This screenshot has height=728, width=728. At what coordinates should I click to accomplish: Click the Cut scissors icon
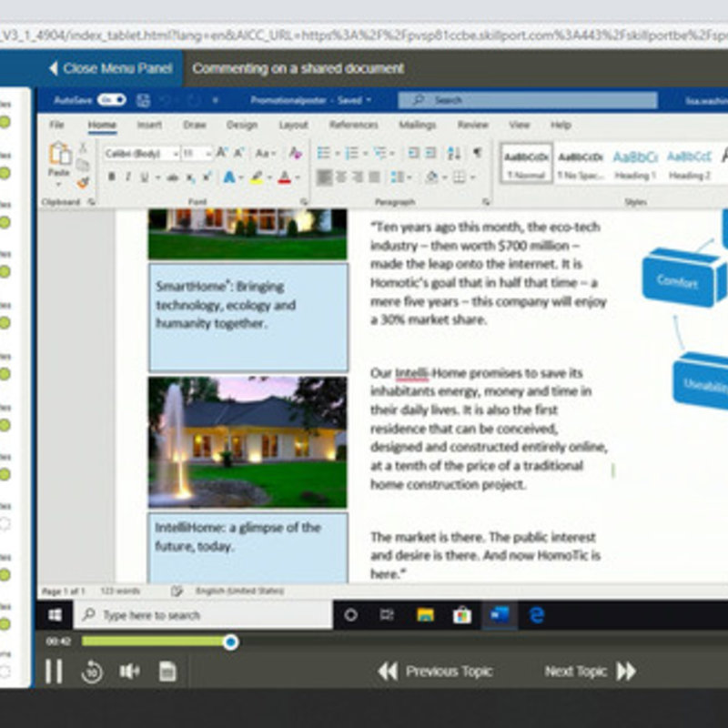click(x=83, y=148)
